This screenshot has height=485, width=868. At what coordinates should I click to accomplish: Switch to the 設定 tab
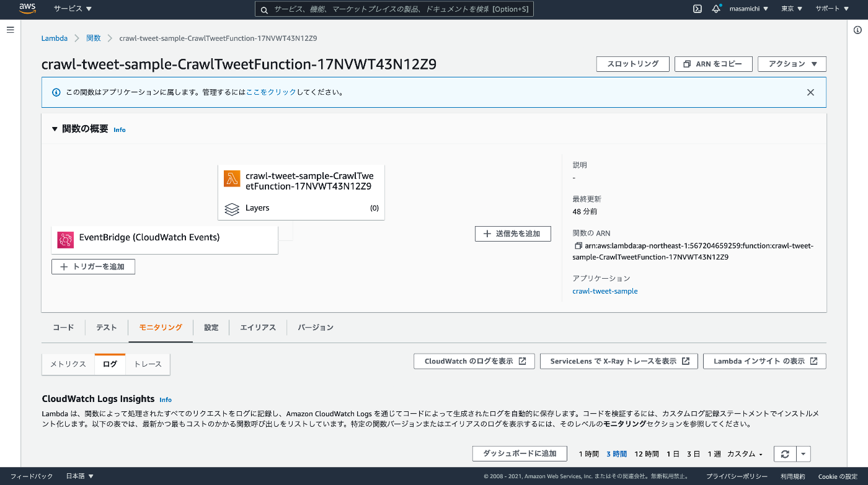(211, 328)
